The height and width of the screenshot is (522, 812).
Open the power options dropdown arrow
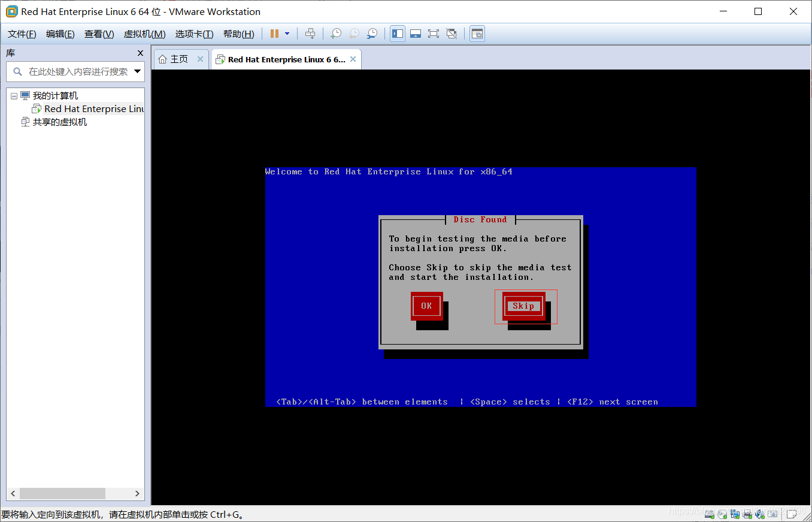(287, 34)
